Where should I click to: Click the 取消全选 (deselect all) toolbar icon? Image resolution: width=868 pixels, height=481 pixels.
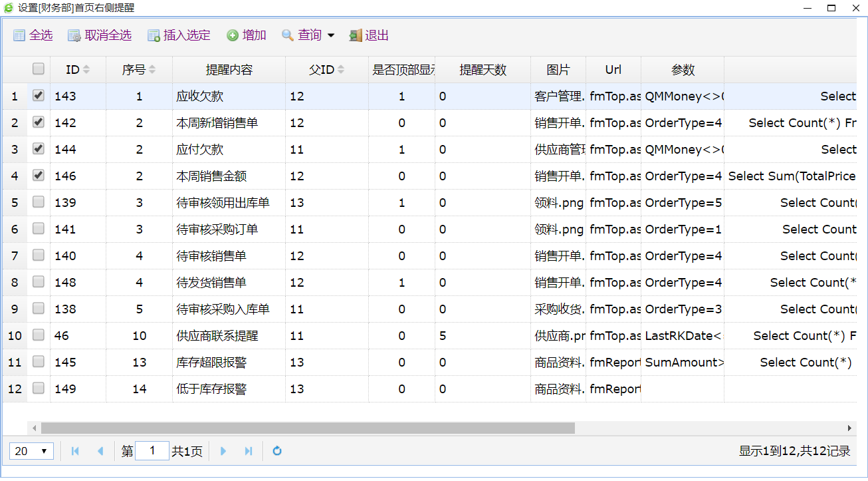(x=74, y=36)
